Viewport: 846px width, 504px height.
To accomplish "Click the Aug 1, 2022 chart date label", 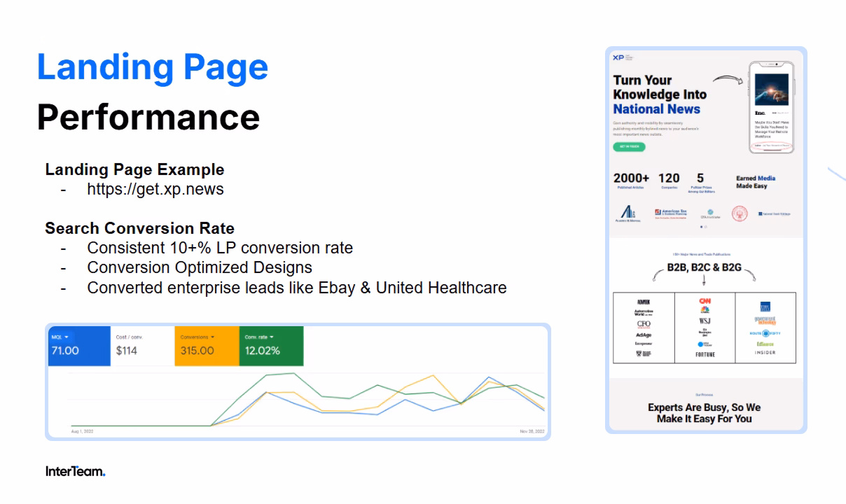I will (x=83, y=432).
